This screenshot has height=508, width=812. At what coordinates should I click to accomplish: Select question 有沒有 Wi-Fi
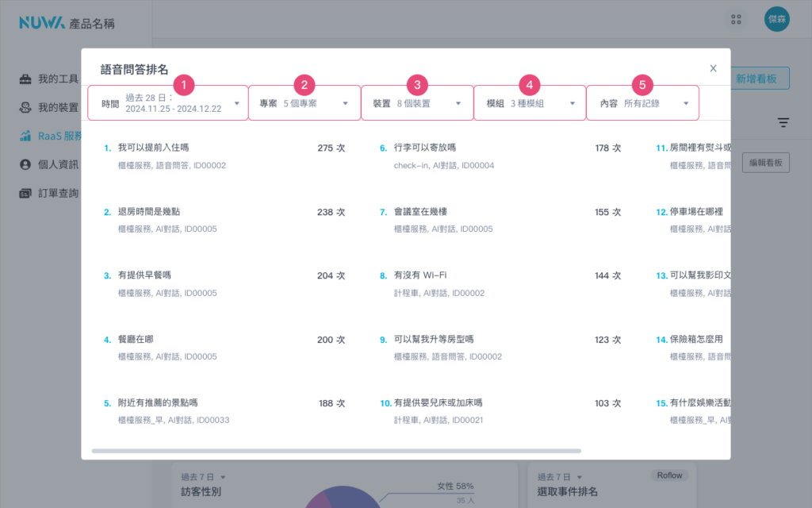[420, 275]
